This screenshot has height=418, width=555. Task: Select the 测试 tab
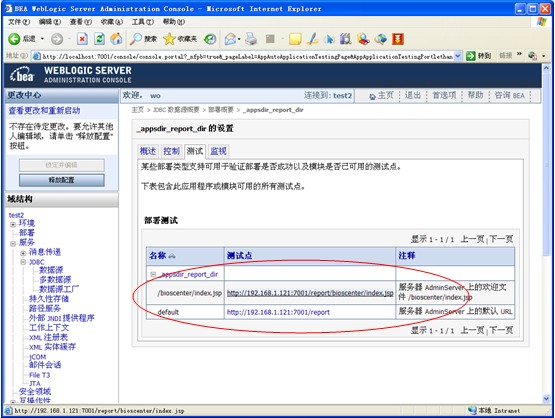click(195, 151)
